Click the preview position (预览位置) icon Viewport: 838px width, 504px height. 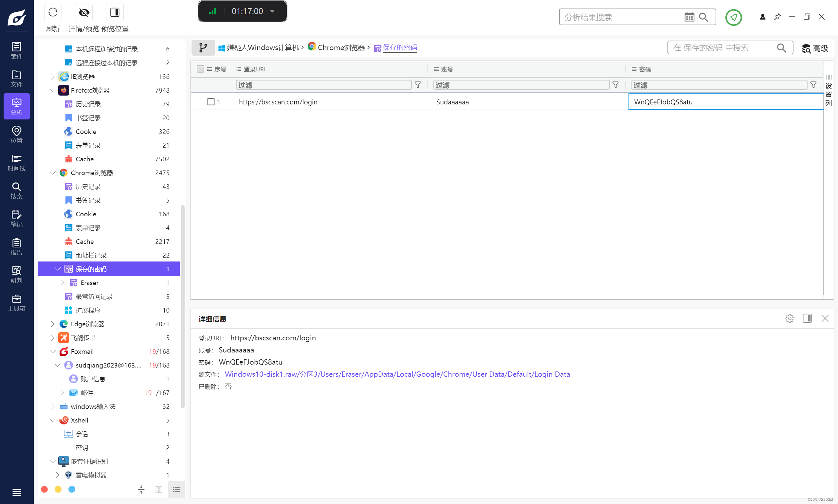[x=115, y=13]
